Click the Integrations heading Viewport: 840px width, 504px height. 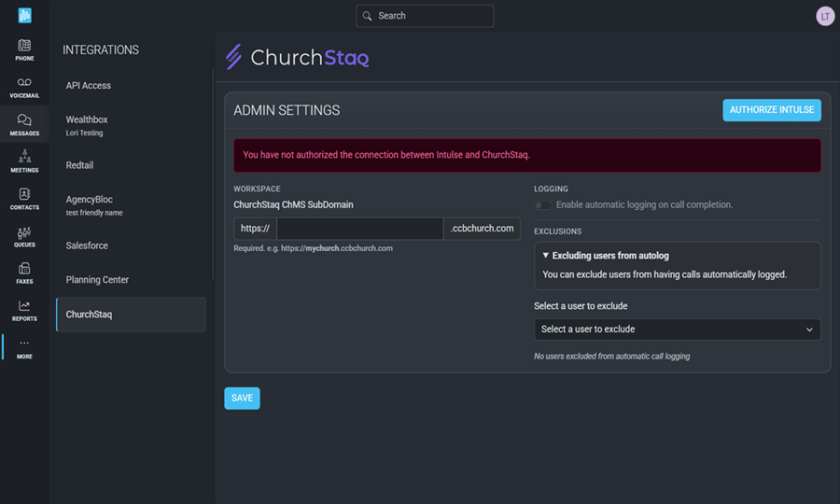[101, 49]
